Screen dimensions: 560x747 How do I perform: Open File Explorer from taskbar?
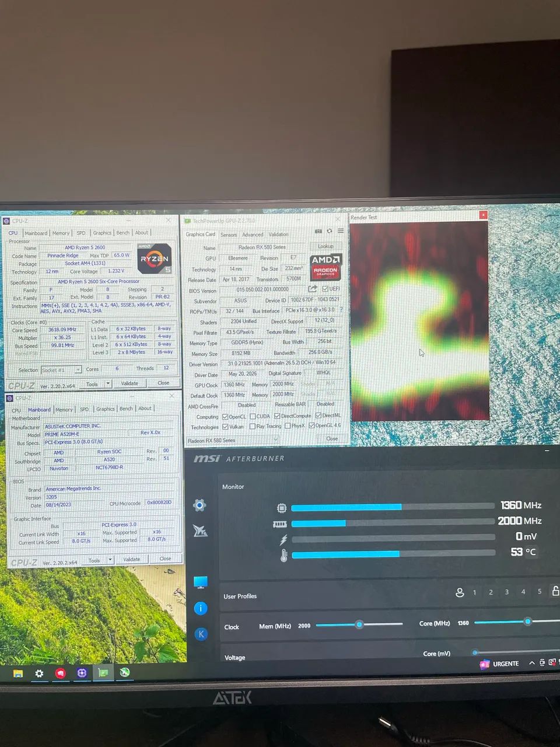(18, 673)
